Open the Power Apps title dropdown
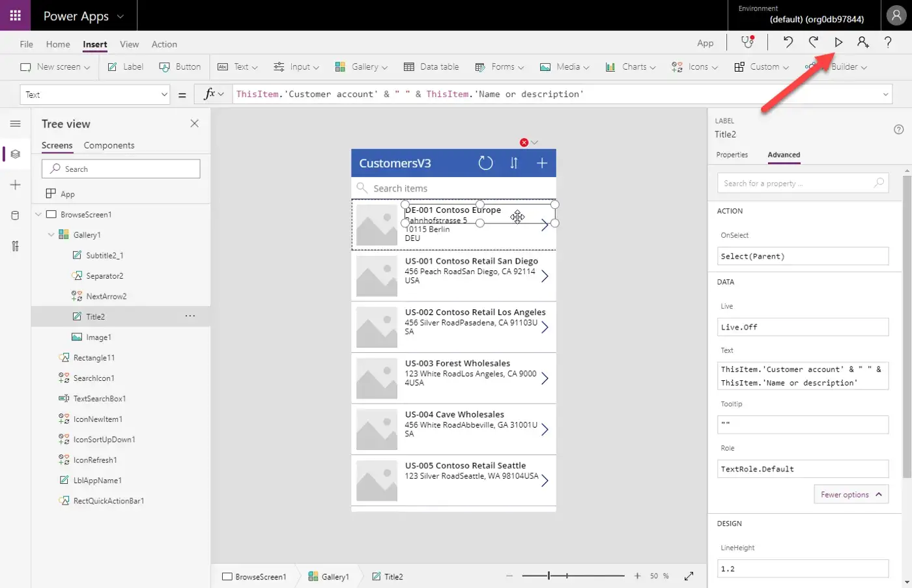This screenshot has width=912, height=588. coord(120,16)
